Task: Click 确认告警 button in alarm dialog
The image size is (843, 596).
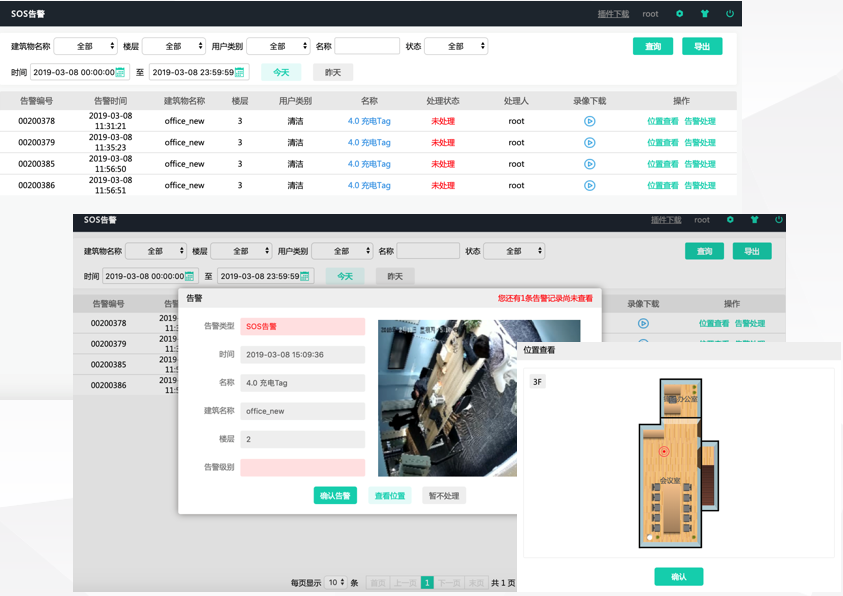Action: [335, 496]
